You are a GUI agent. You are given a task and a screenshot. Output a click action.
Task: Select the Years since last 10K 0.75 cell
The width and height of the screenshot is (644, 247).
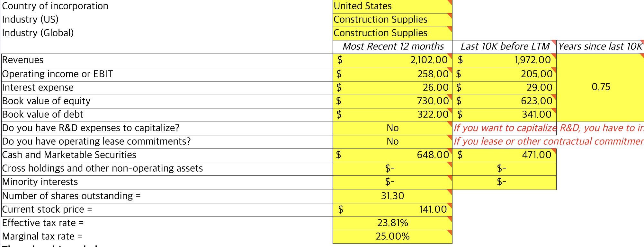pos(600,88)
